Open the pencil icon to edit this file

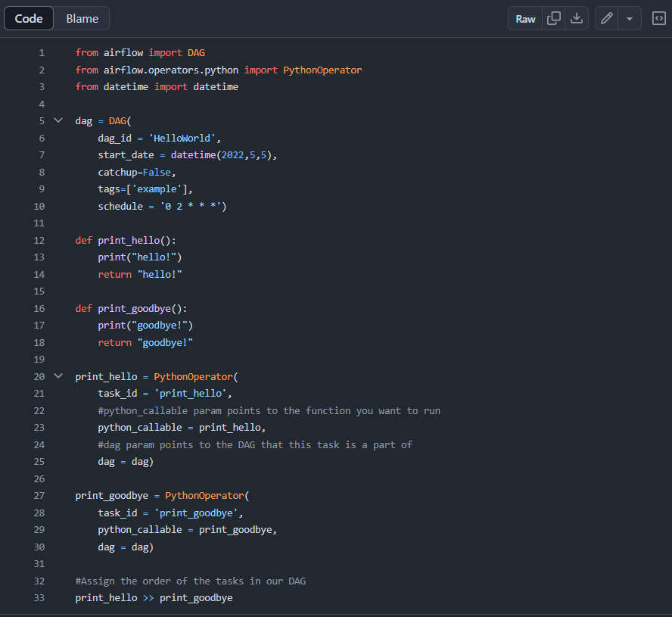605,18
